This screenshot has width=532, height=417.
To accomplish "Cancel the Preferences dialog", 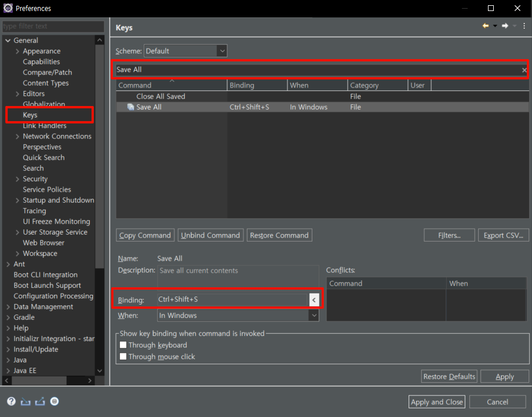I will [497, 402].
